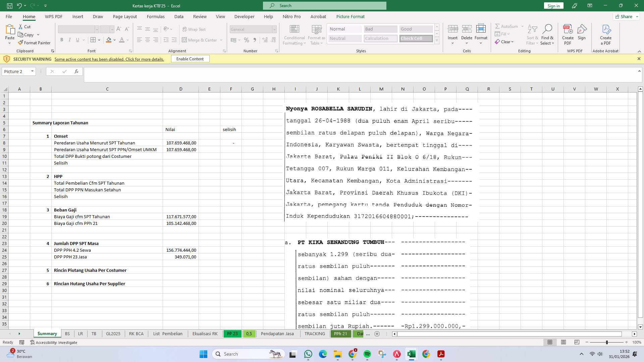
Task: Expand the Fill Color dropdown arrow
Action: pyautogui.click(x=114, y=40)
